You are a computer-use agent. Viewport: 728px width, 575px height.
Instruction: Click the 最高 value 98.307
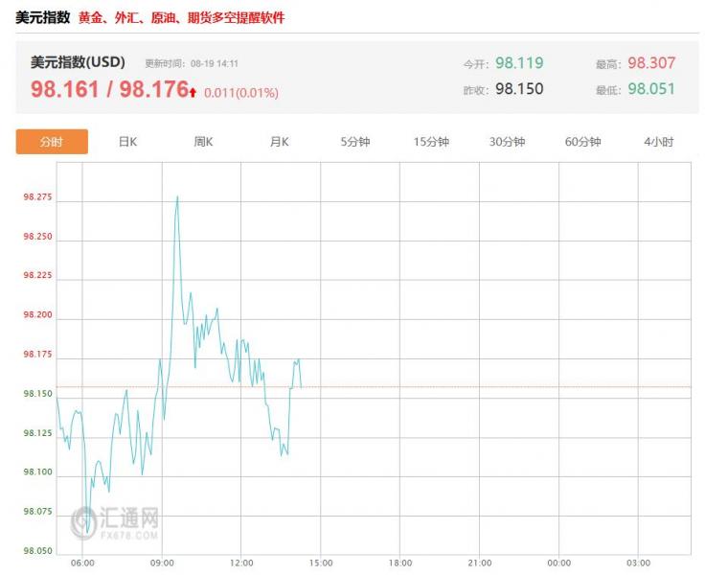[x=651, y=62]
